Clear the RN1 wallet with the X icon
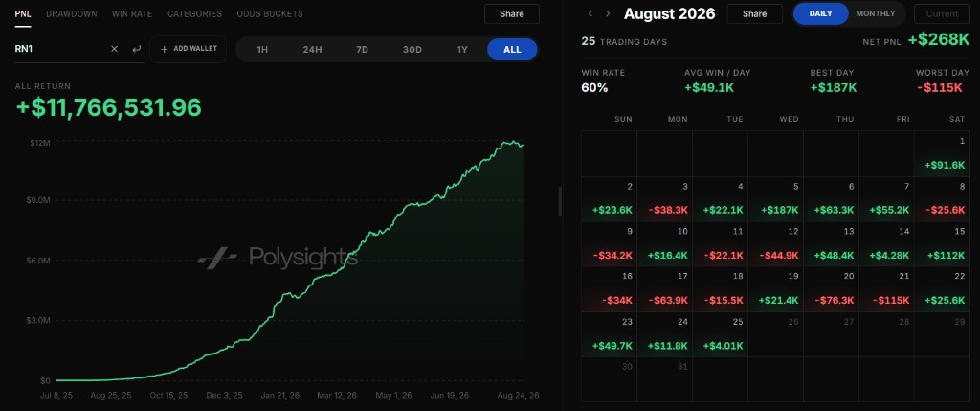This screenshot has width=980, height=411. pos(114,49)
